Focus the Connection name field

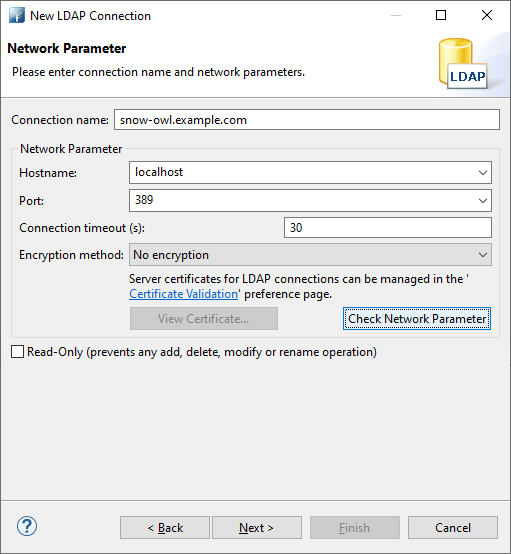(307, 120)
